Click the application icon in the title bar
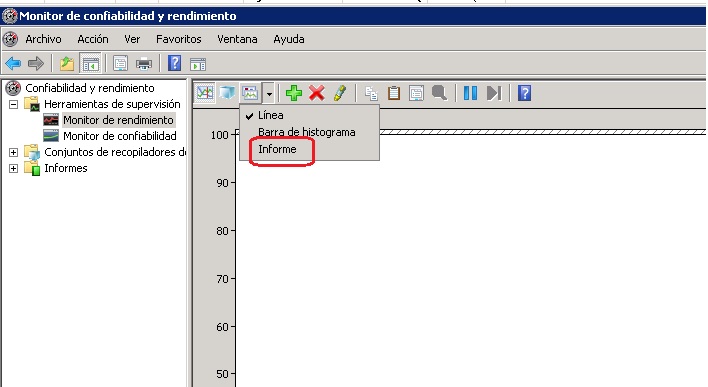 [9, 16]
